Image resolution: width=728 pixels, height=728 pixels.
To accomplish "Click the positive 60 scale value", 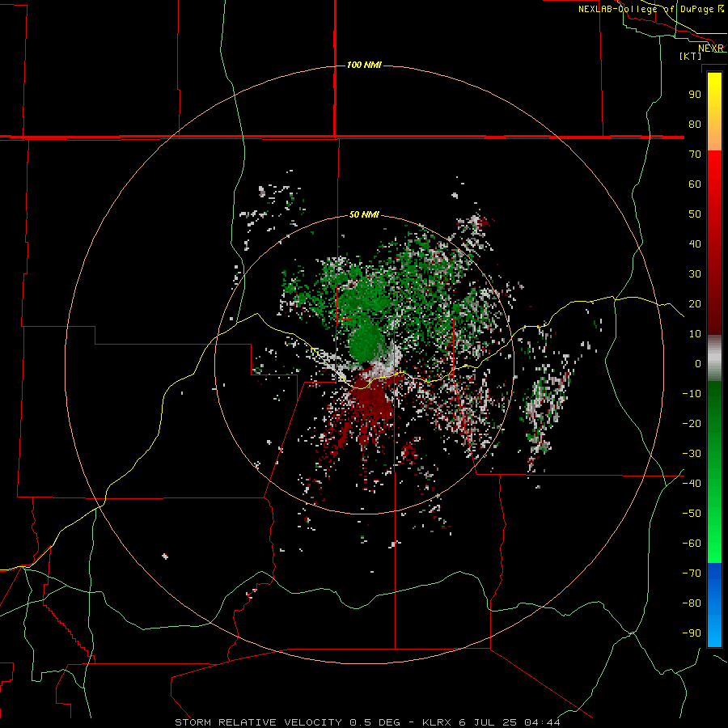I will pos(695,184).
